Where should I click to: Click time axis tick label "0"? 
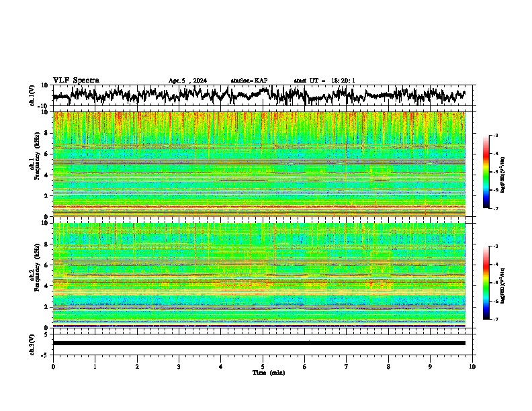53,367
